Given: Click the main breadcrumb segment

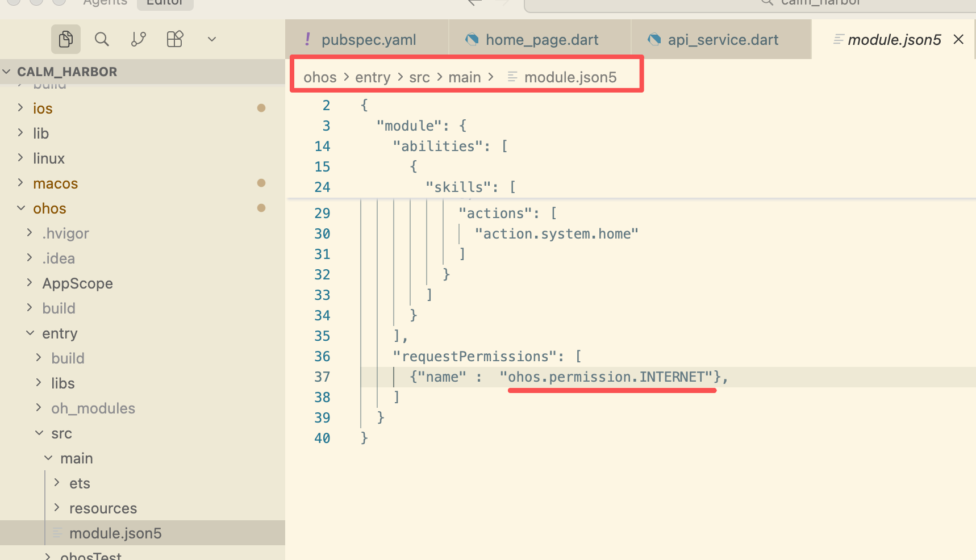Looking at the screenshot, I should tap(464, 77).
